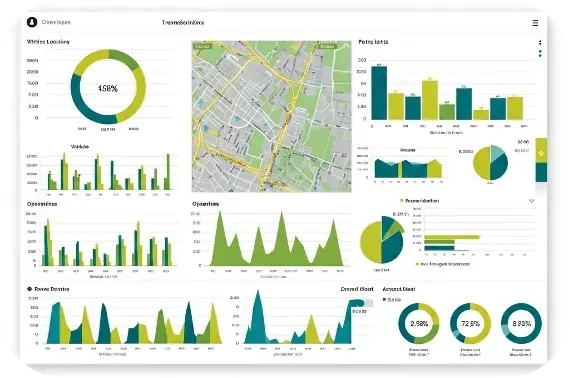Screen dimensions: 570x378
Task: Click the dashboard title text in header center
Action: coord(183,23)
